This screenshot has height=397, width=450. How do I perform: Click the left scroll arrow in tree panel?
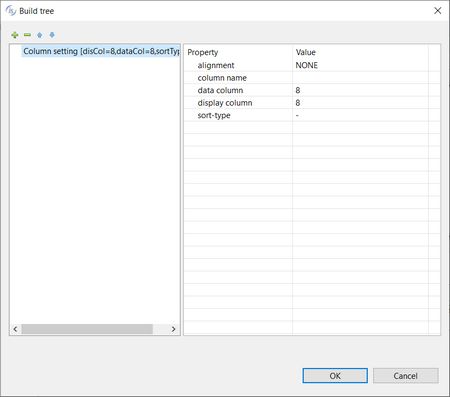point(15,329)
